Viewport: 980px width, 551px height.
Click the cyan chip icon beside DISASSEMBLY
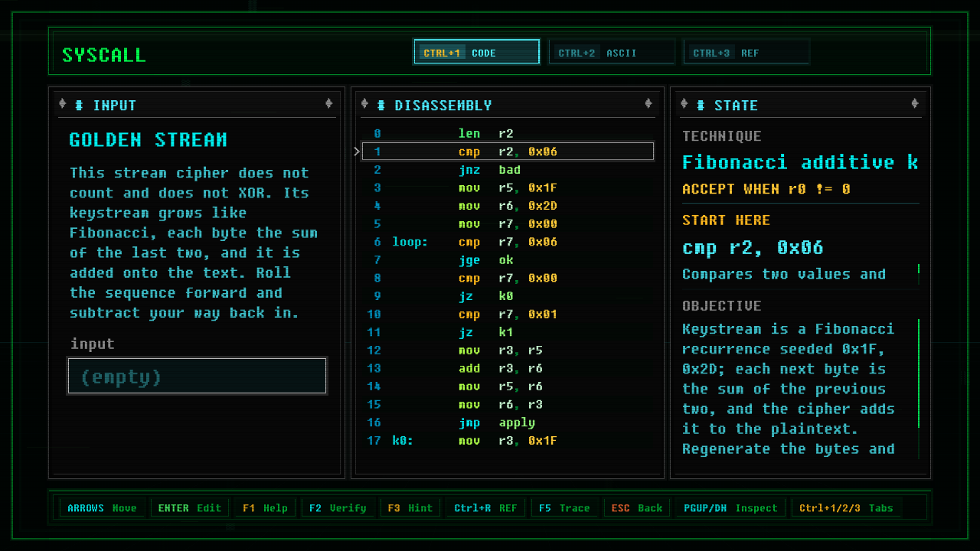pos(381,105)
